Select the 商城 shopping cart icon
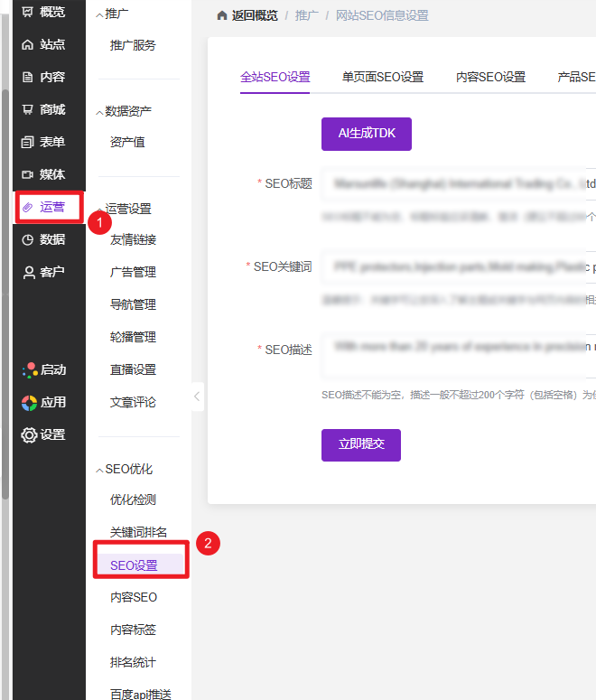 [x=28, y=110]
